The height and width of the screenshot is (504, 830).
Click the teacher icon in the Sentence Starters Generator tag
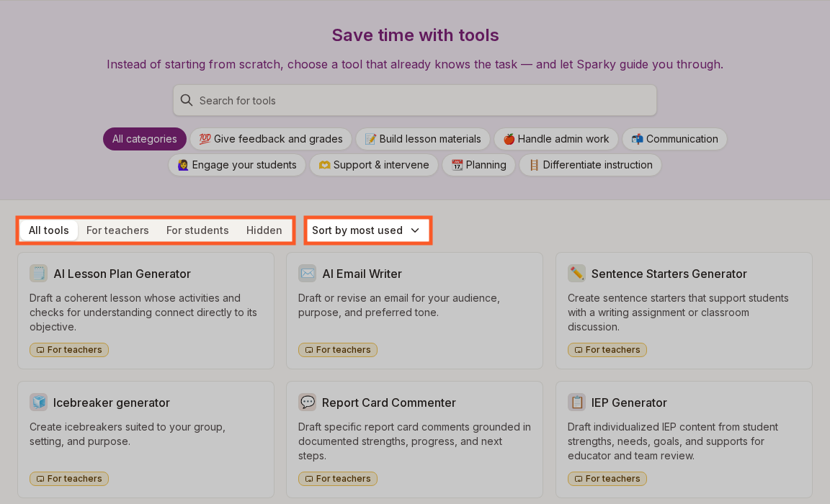(x=579, y=350)
